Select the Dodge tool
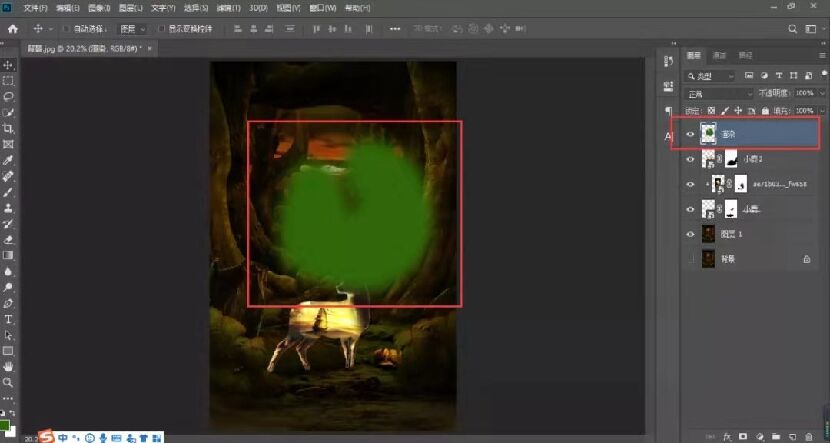 pyautogui.click(x=8, y=287)
